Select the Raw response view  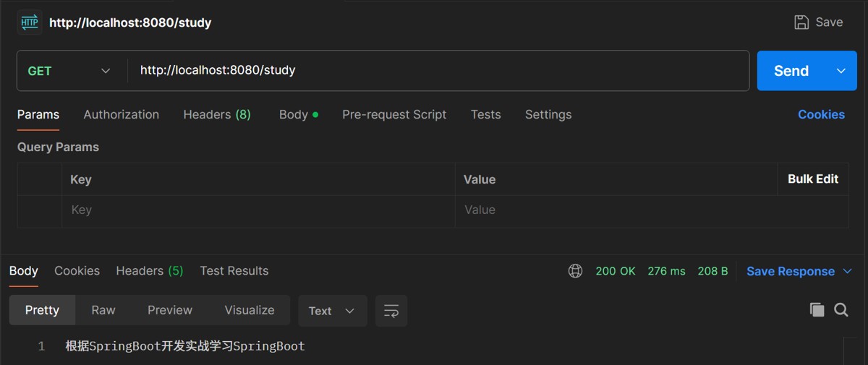pos(103,310)
